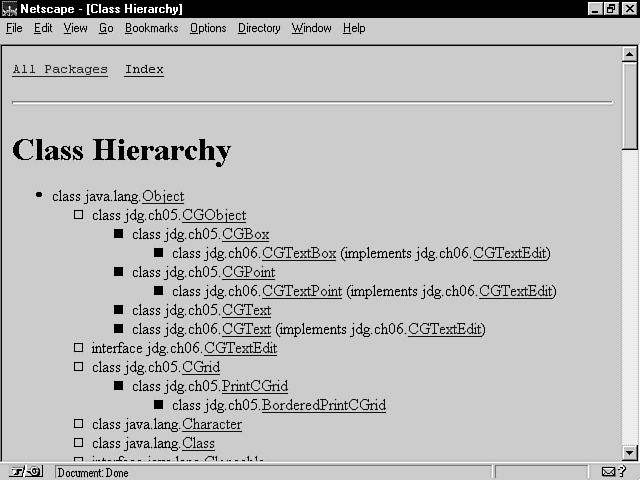The width and height of the screenshot is (640, 480).
Task: Open the Bookmarks menu
Action: (x=151, y=28)
